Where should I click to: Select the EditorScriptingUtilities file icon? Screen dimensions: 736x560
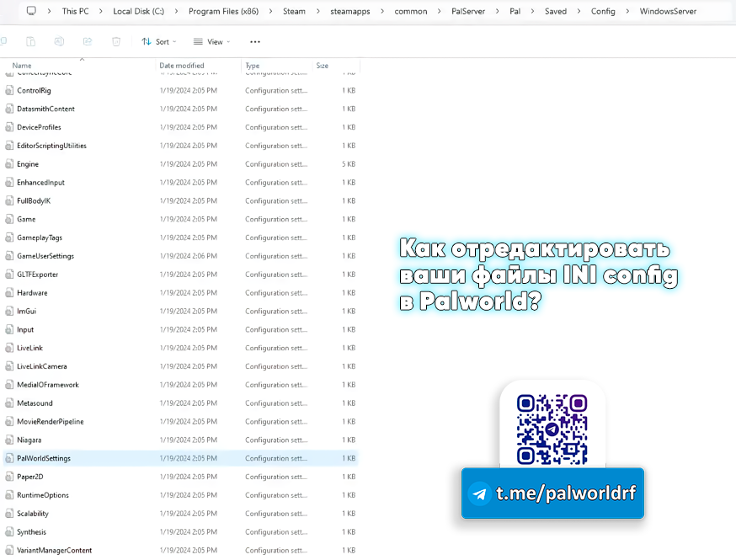9,146
